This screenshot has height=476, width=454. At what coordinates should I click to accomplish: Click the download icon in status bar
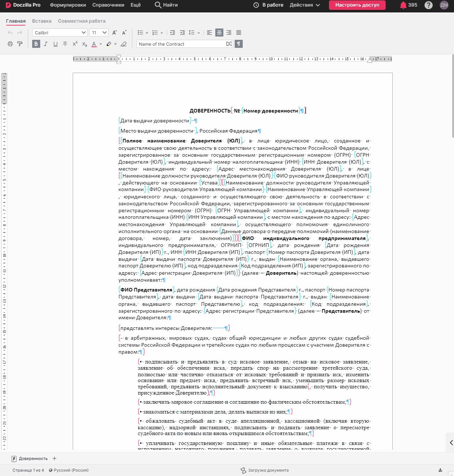[x=440, y=470]
